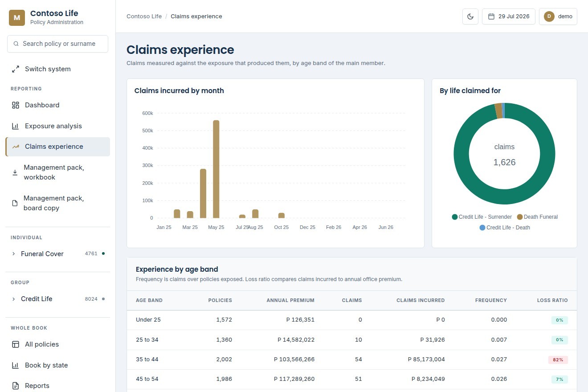Screen dimensions: 588x392
Task: Open Reports in the sidebar
Action: 57,386
